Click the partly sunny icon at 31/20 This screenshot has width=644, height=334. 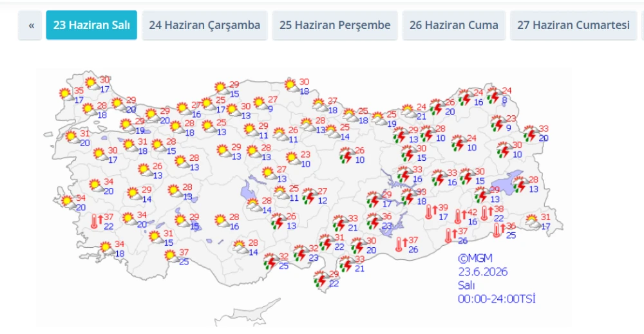click(73, 138)
